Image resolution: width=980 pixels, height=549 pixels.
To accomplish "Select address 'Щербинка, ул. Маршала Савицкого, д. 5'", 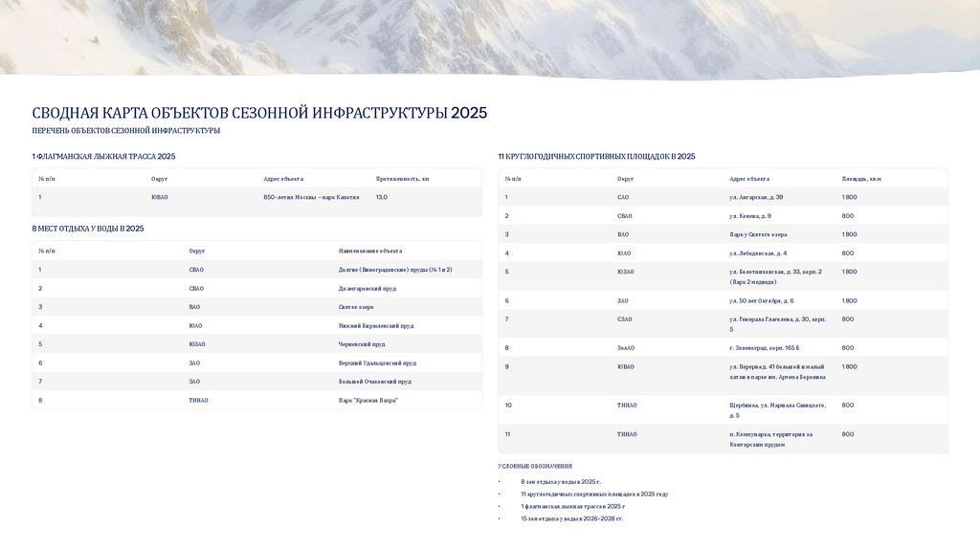I will pos(777,410).
